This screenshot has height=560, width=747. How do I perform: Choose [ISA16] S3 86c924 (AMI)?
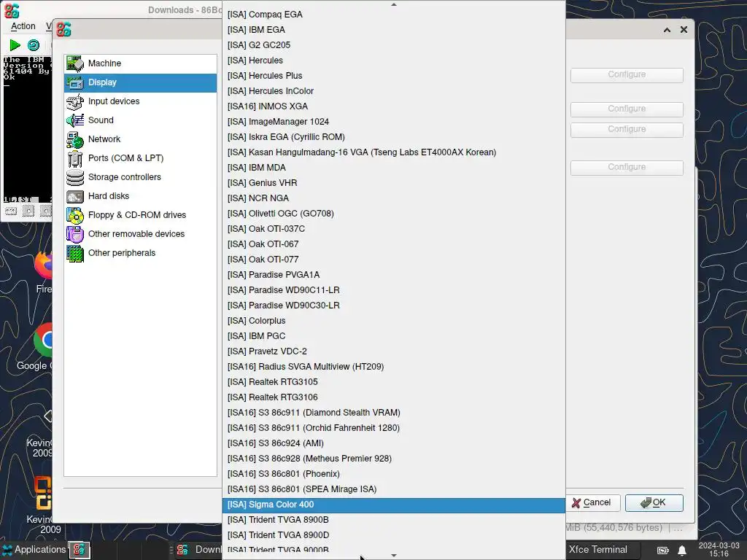coord(393,443)
